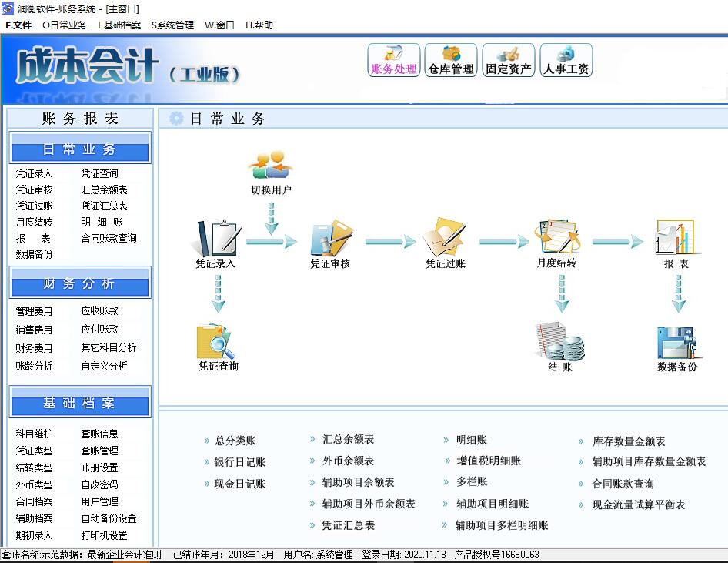Open the 人事工资 module button
Image resolution: width=728 pixels, height=563 pixels.
pyautogui.click(x=566, y=60)
